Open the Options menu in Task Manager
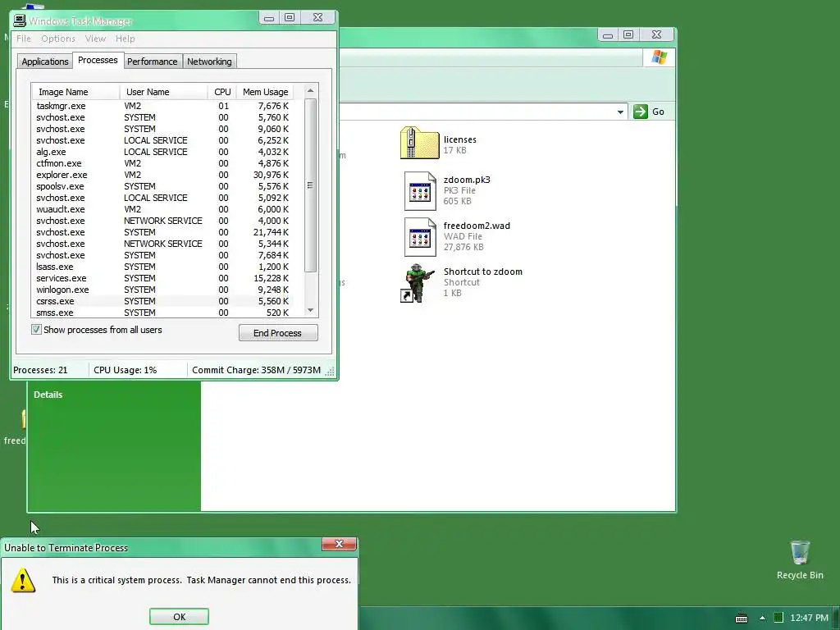 (x=58, y=39)
